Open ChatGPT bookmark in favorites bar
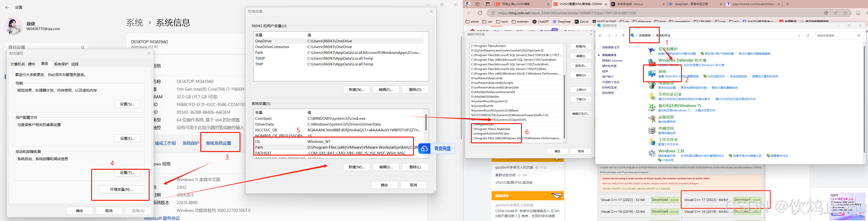This screenshot has height=221, width=868. click(x=541, y=21)
